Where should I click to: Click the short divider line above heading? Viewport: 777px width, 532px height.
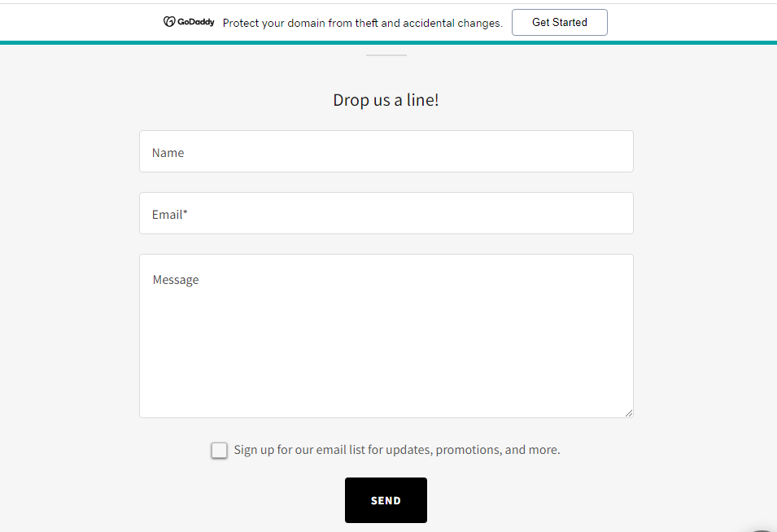pos(386,55)
